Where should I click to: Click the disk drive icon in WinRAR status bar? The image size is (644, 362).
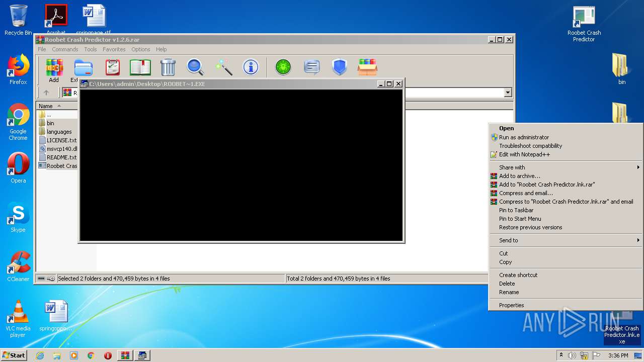(41, 279)
